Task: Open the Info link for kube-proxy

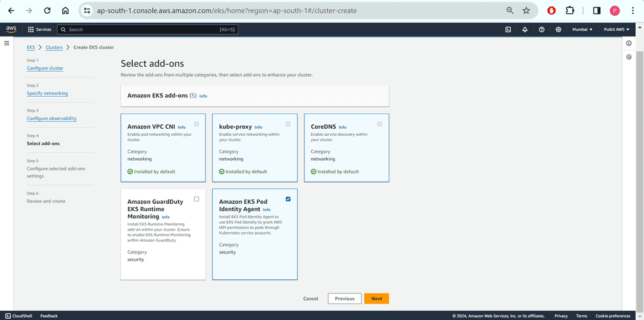Action: coord(258,128)
